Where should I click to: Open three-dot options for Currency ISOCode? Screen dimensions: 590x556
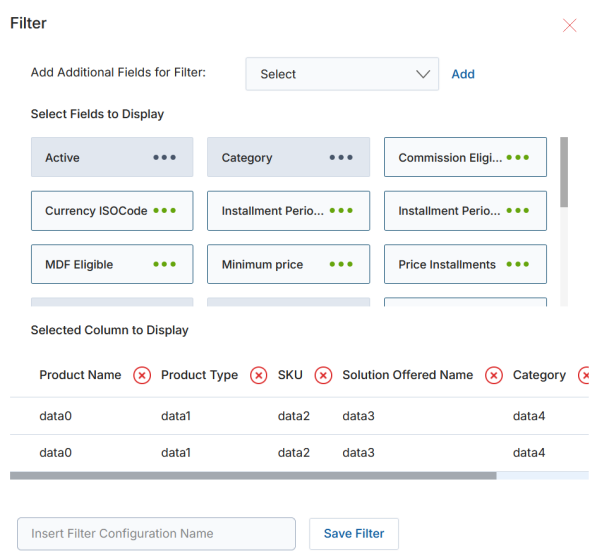(x=164, y=210)
